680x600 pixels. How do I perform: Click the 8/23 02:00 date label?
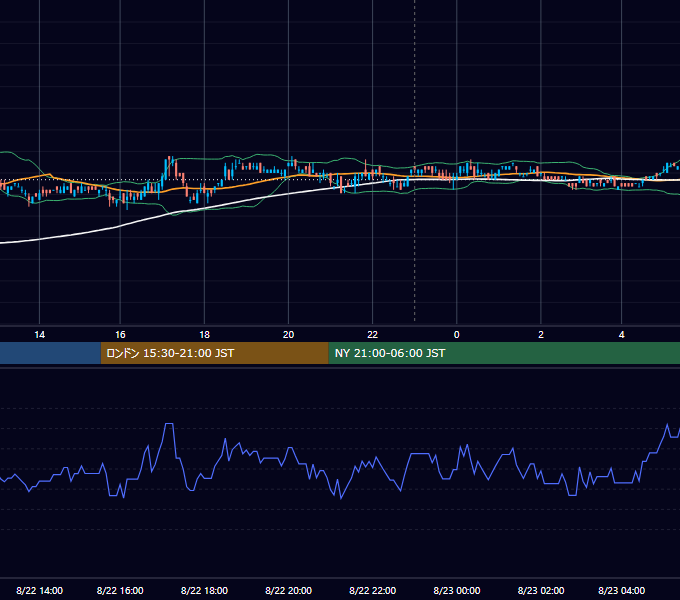coord(541,590)
